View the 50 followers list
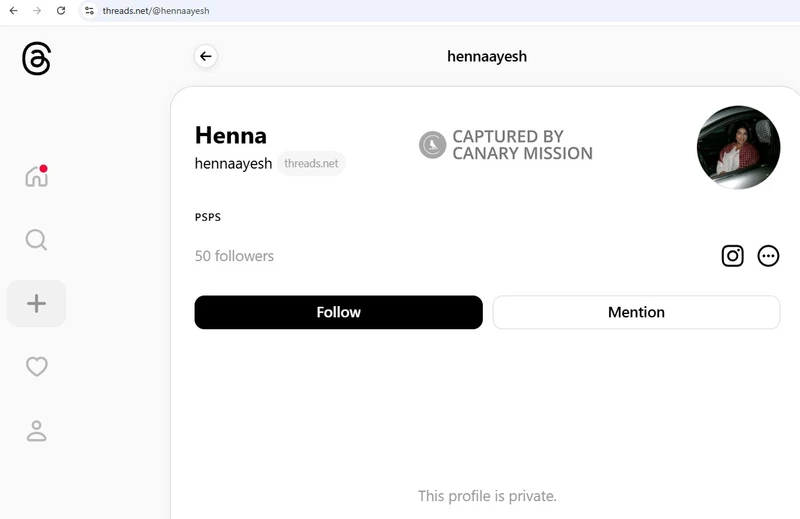 (234, 256)
